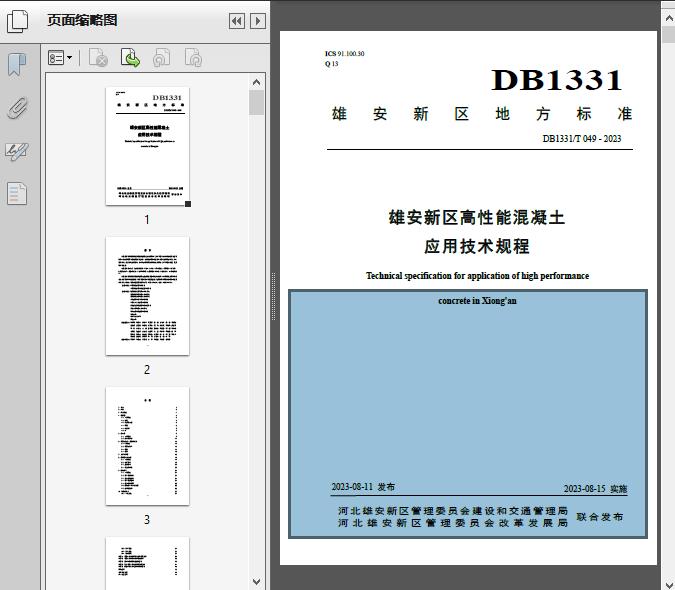Viewport: 675px width, 590px height.
Task: Select the partially visible page 4 thumbnail
Action: [x=147, y=563]
